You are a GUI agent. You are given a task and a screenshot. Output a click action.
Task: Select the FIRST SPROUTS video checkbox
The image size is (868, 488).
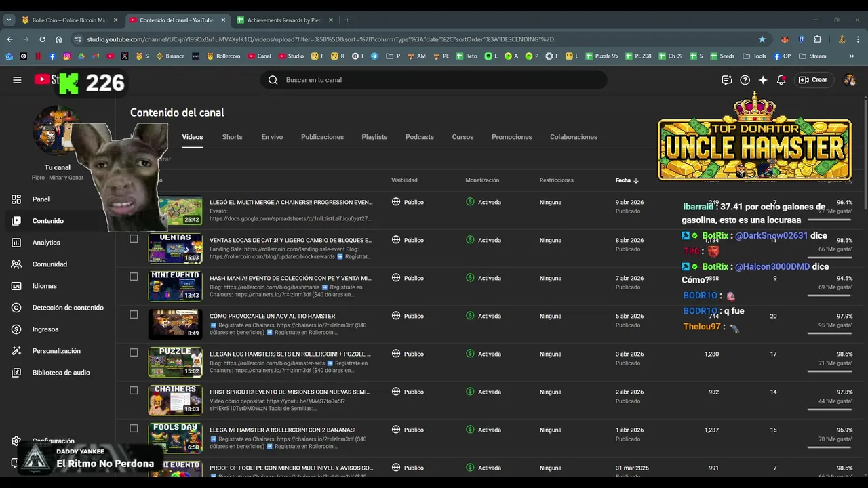pos(134,390)
